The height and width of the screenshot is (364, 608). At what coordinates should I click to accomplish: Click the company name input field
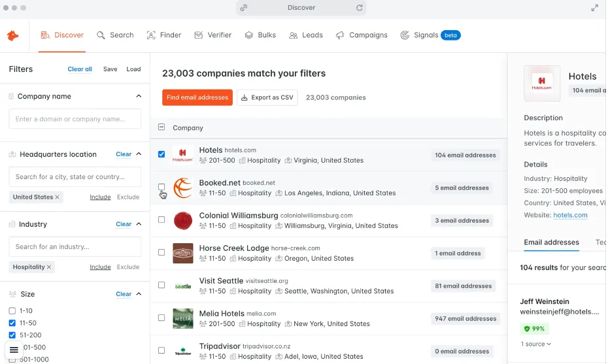coord(75,119)
